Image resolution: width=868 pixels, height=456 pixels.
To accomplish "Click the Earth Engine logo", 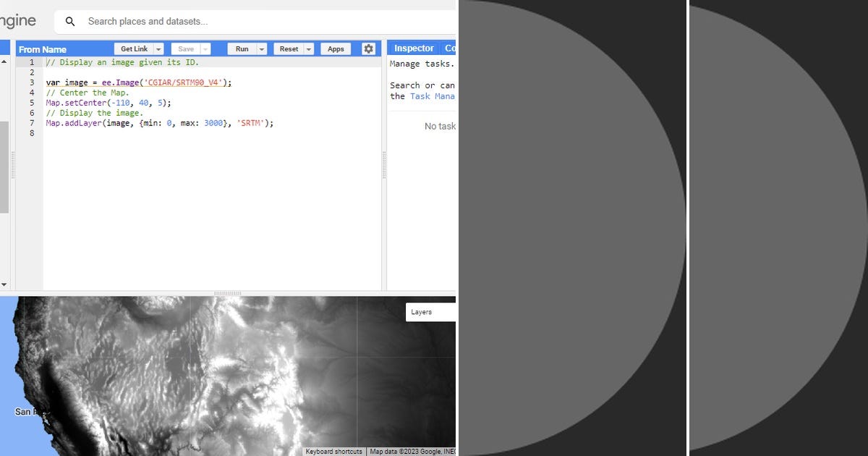I will click(18, 20).
